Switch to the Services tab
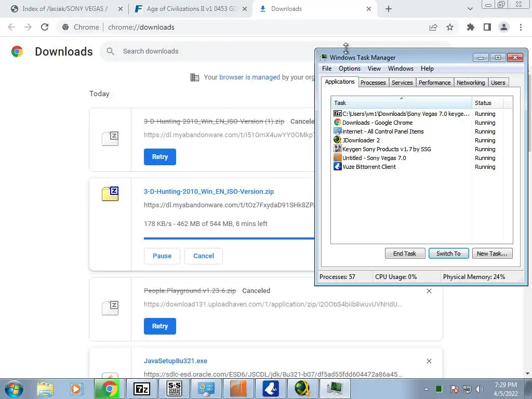The width and height of the screenshot is (532, 399). 402,83
